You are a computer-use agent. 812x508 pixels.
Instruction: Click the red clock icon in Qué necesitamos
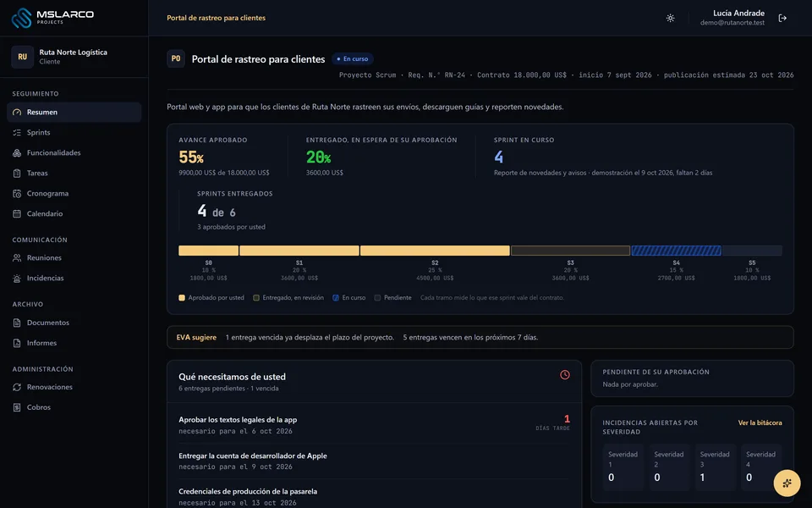(x=564, y=374)
